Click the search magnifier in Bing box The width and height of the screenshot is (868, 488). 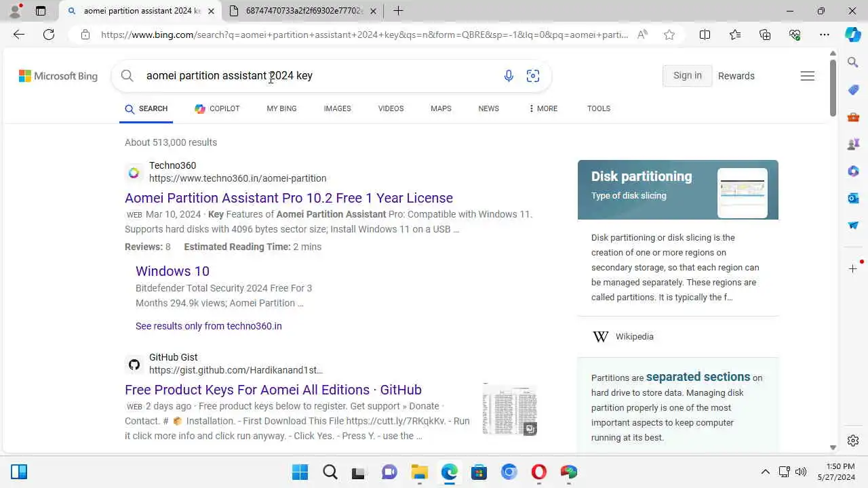point(127,76)
